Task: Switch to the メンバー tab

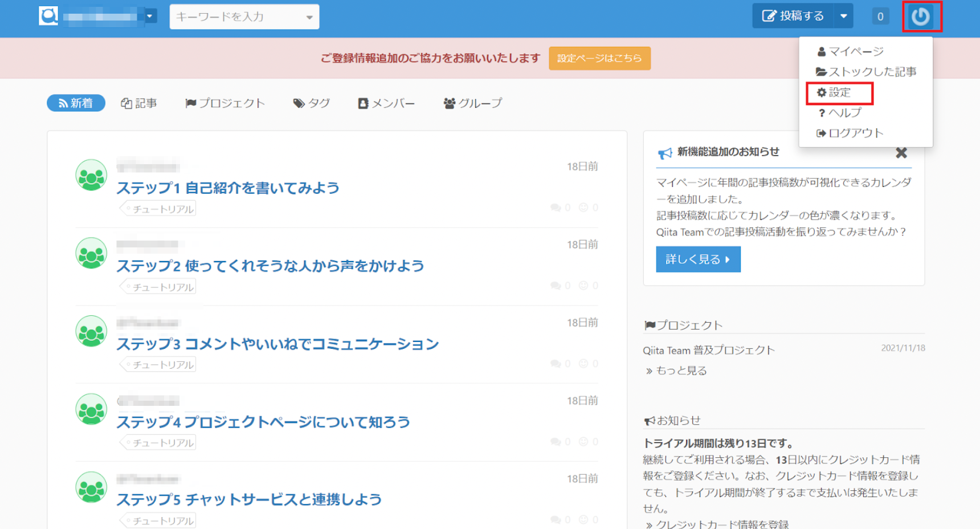Action: pyautogui.click(x=386, y=103)
